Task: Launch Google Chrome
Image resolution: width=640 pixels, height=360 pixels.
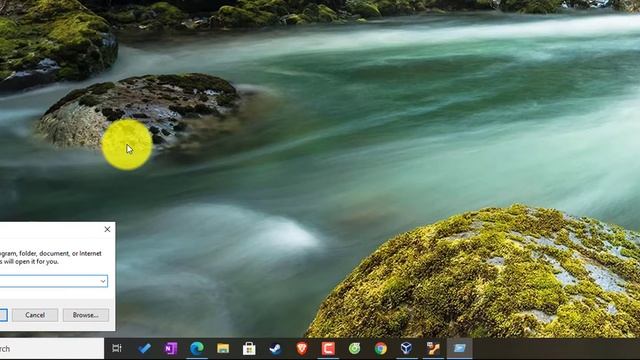Action: tap(380, 348)
